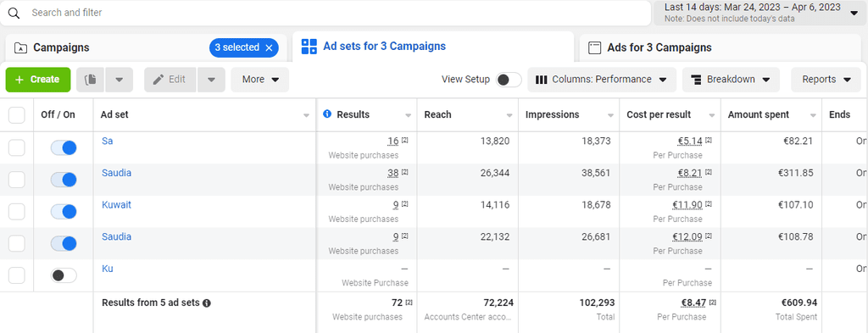Tick the select-all ad sets checkbox

[x=17, y=115]
